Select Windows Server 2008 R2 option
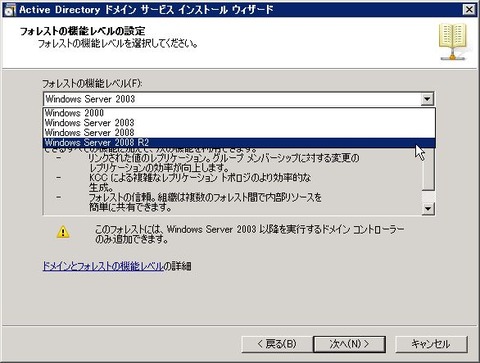The width and height of the screenshot is (480, 363). coord(239,143)
